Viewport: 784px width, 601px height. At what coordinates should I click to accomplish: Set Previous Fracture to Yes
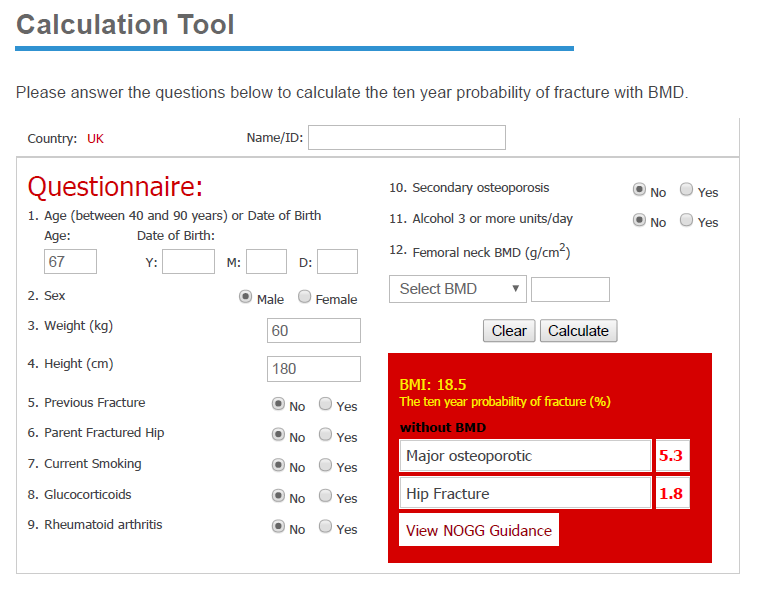tap(325, 405)
